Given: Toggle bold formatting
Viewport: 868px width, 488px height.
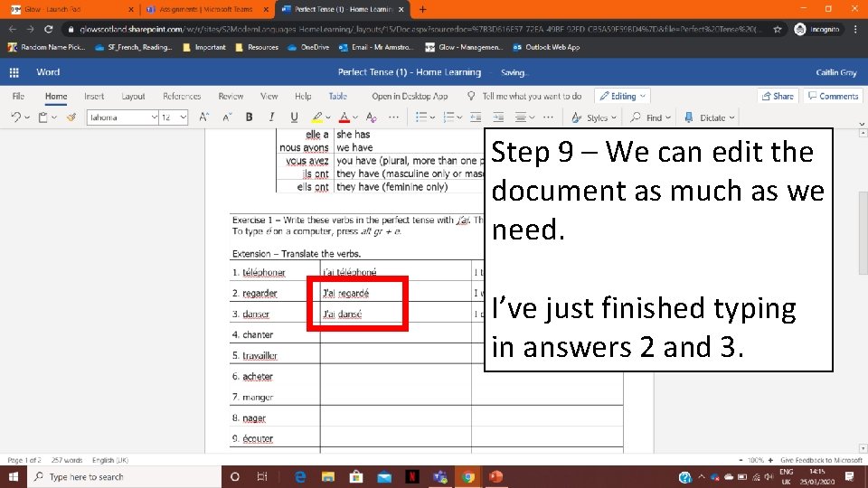Looking at the screenshot, I should coord(250,117).
